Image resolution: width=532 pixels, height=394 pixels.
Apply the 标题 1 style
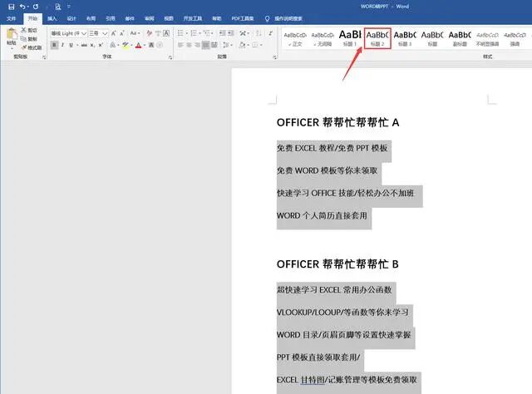click(x=350, y=38)
